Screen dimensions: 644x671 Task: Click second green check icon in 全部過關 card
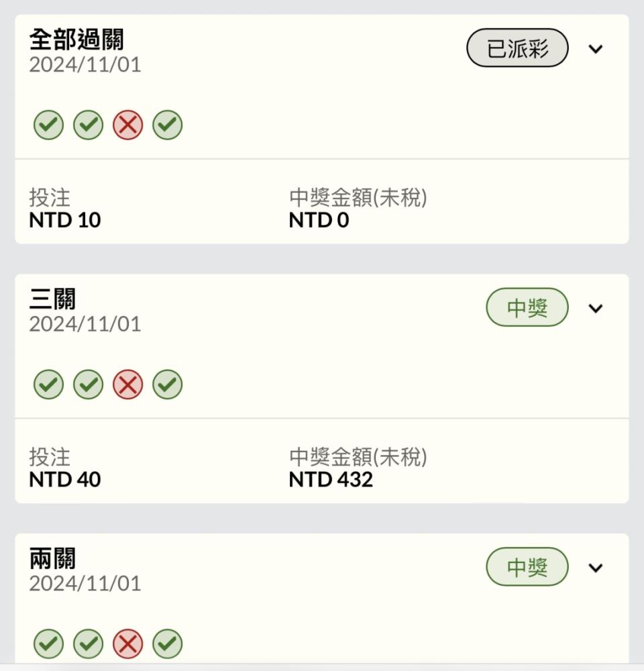click(x=88, y=125)
